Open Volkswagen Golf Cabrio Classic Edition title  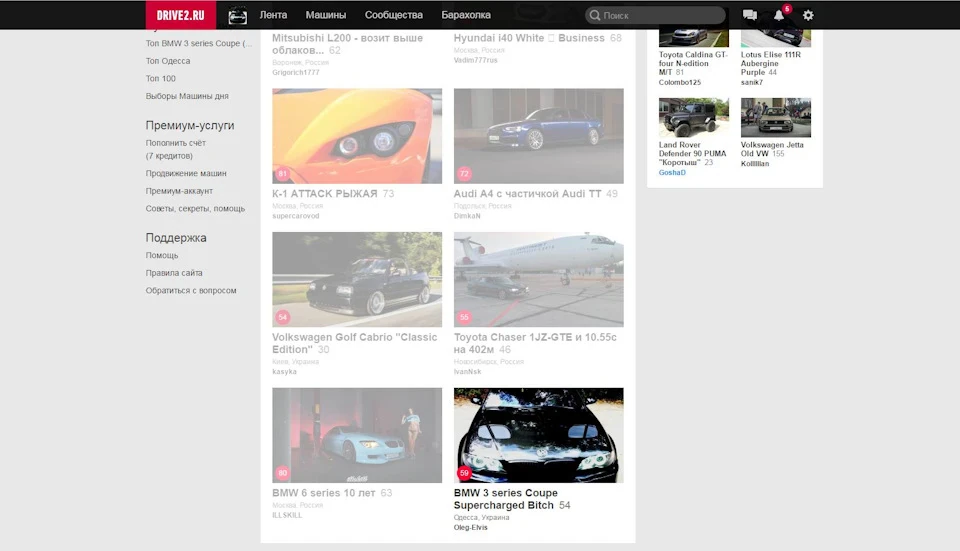coord(354,343)
